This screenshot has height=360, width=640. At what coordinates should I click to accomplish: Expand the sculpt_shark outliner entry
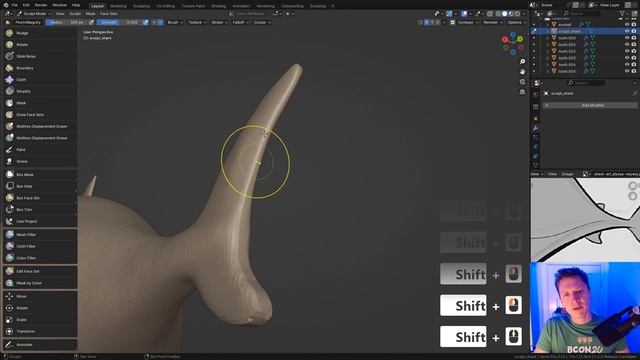(x=547, y=31)
